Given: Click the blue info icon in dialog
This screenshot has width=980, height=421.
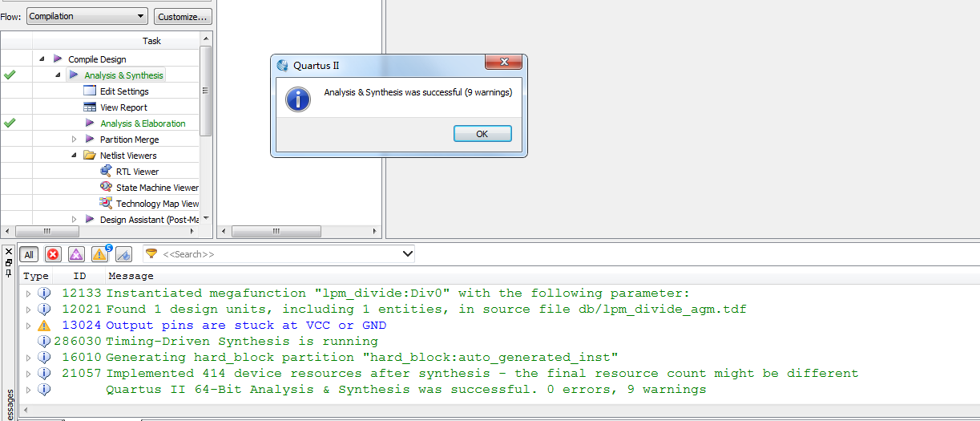Looking at the screenshot, I should [298, 99].
